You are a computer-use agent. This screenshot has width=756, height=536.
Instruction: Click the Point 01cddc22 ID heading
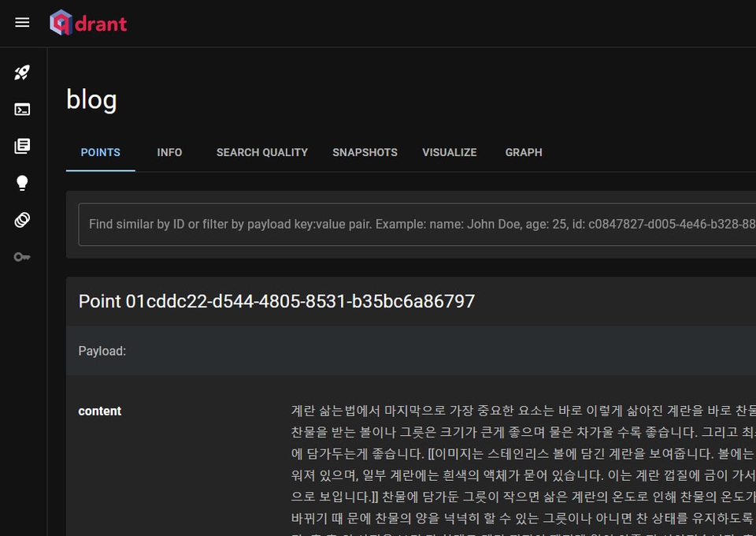pyautogui.click(x=276, y=301)
